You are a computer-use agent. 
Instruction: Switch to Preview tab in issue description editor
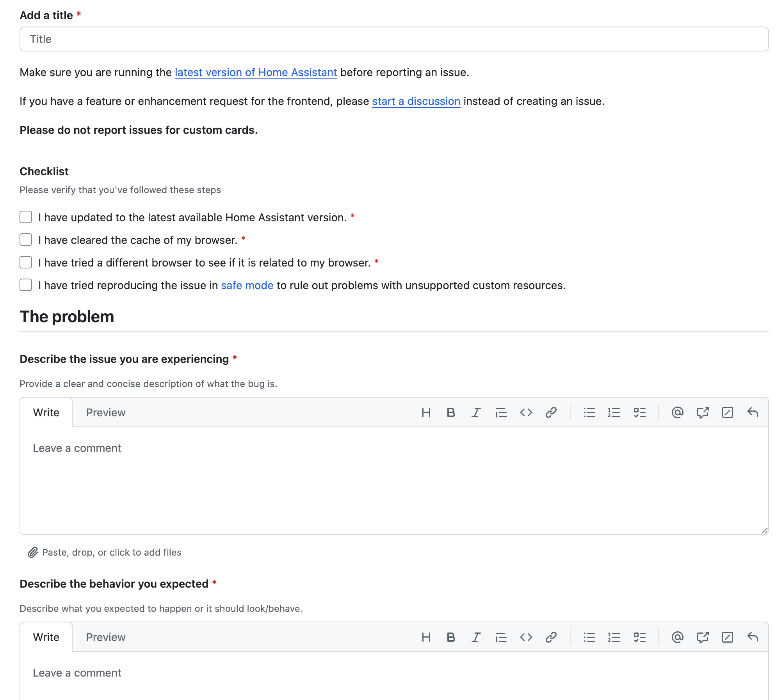[x=105, y=412]
